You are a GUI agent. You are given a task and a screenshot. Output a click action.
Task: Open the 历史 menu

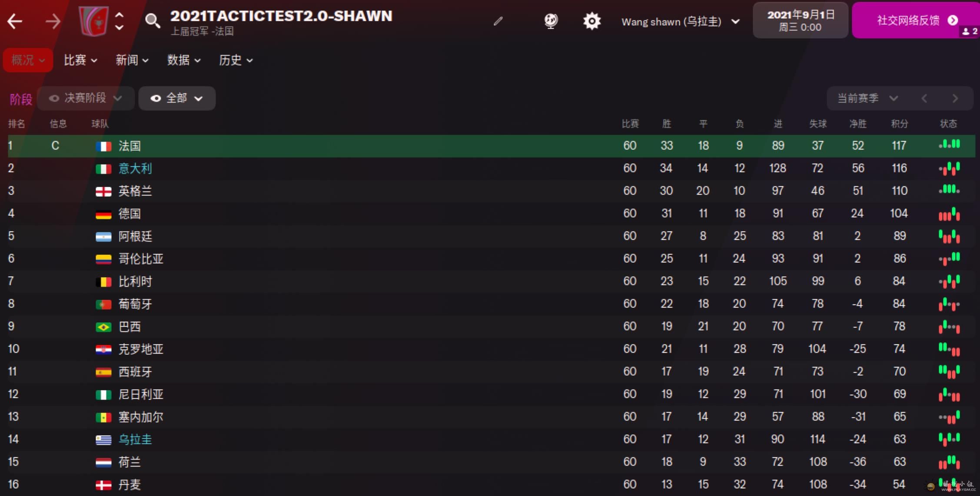[x=236, y=60]
